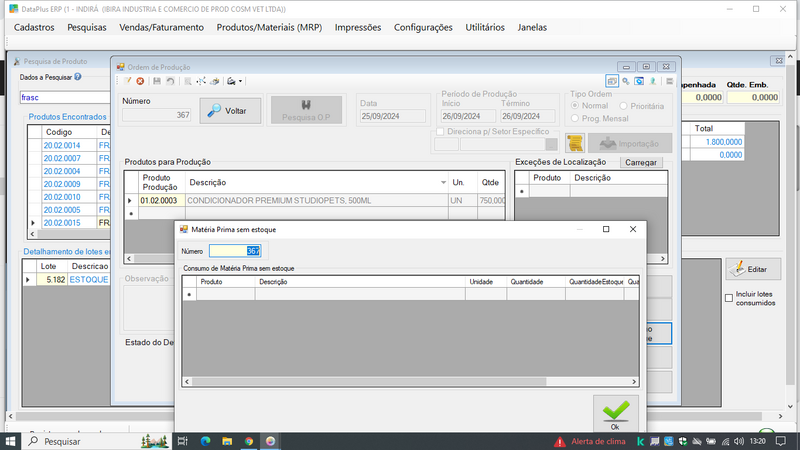The width and height of the screenshot is (800, 450).
Task: Click the 1.800,0000 Total value
Action: (x=717, y=142)
